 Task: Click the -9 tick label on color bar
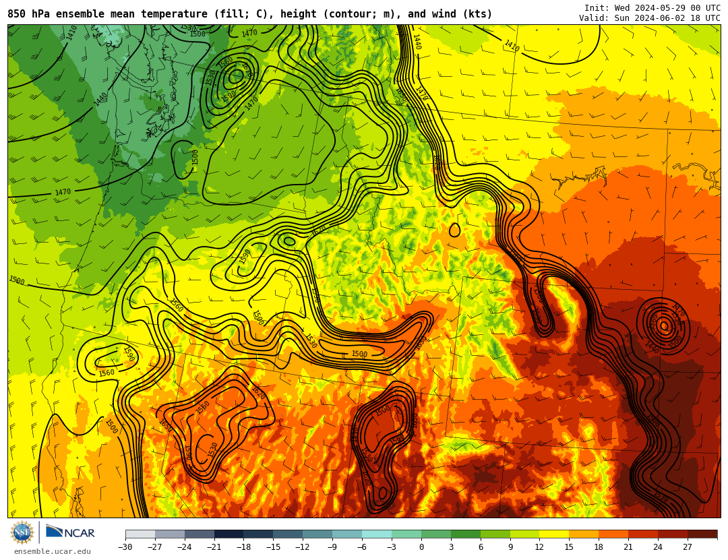[x=332, y=547]
